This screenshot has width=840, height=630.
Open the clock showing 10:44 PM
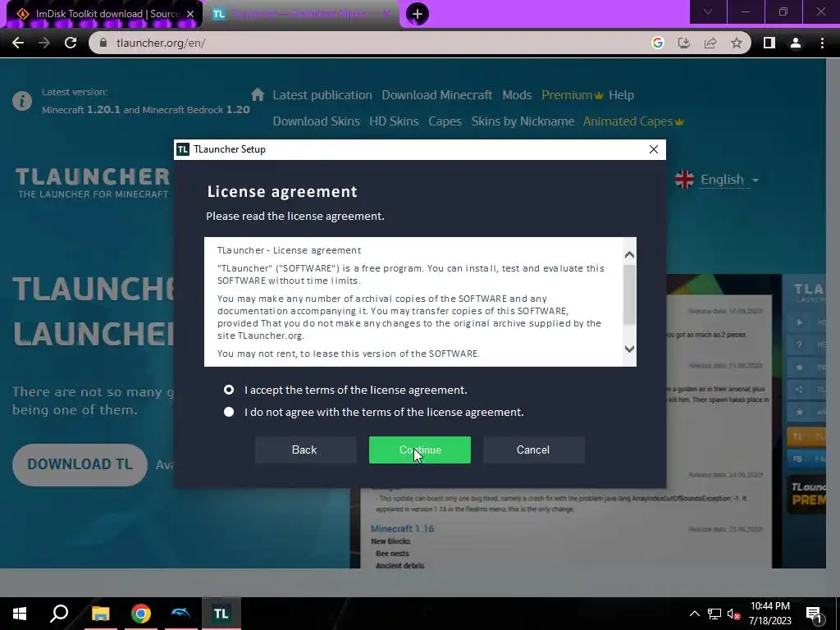coord(769,614)
